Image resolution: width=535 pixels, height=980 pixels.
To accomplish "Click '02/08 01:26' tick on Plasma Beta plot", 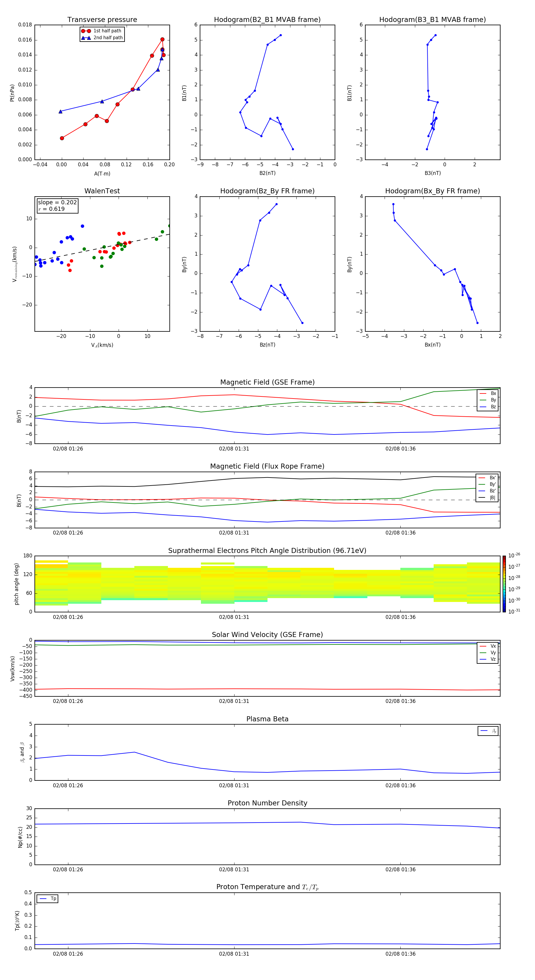I will tap(68, 785).
